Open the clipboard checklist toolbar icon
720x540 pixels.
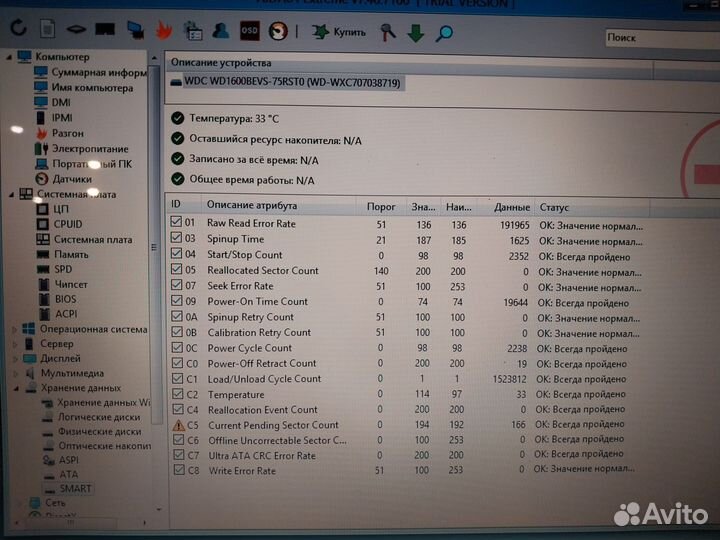tap(193, 31)
